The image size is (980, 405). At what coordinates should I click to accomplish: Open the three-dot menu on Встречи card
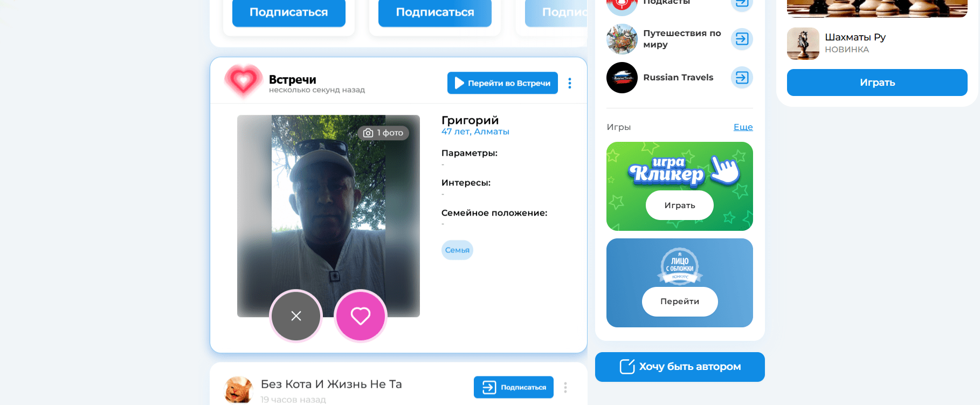569,83
